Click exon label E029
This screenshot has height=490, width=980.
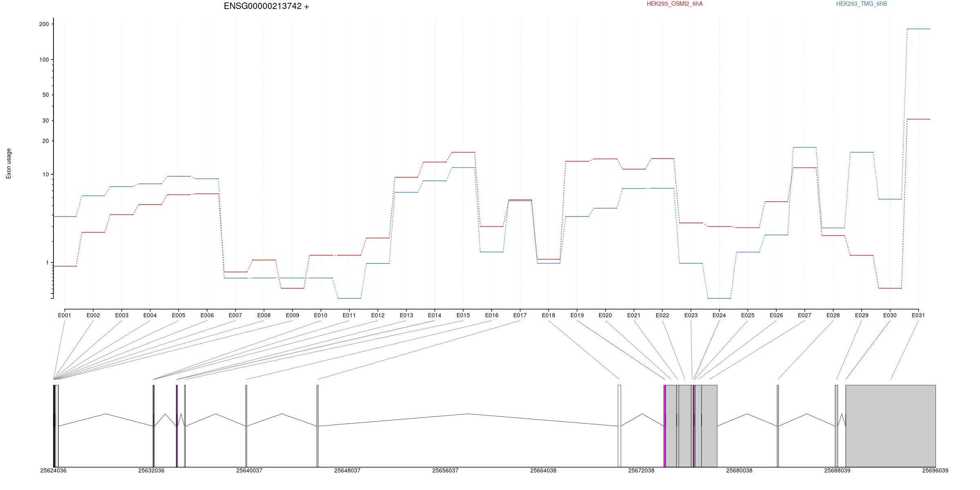[x=862, y=315]
